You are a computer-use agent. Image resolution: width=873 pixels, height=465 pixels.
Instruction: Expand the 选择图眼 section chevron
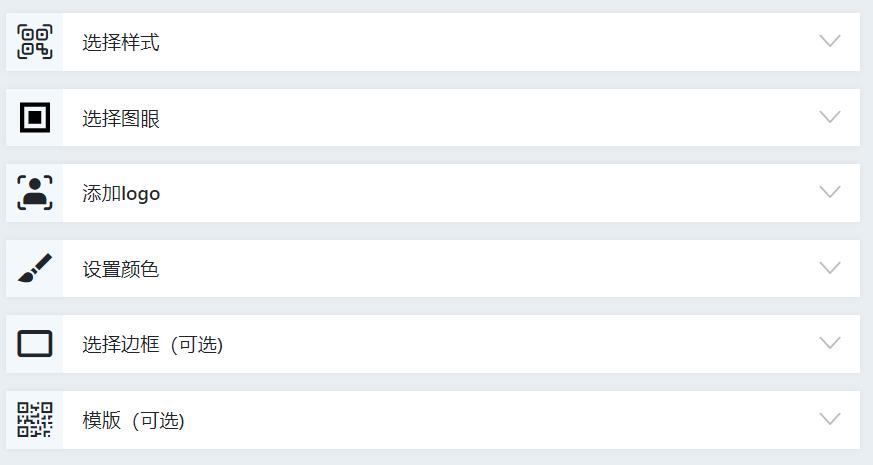point(829,117)
